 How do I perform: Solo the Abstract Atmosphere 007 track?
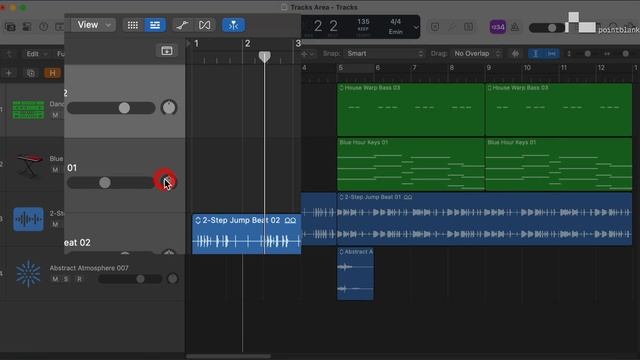[x=66, y=279]
